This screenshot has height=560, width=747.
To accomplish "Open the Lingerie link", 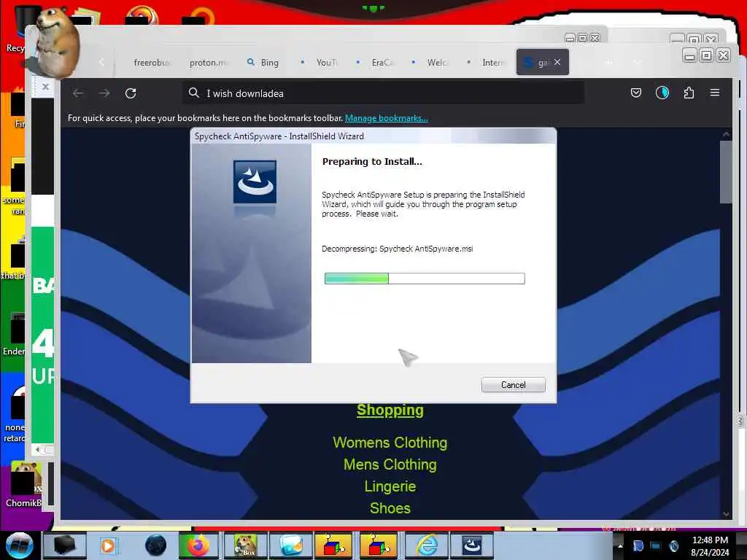I will coord(390,486).
